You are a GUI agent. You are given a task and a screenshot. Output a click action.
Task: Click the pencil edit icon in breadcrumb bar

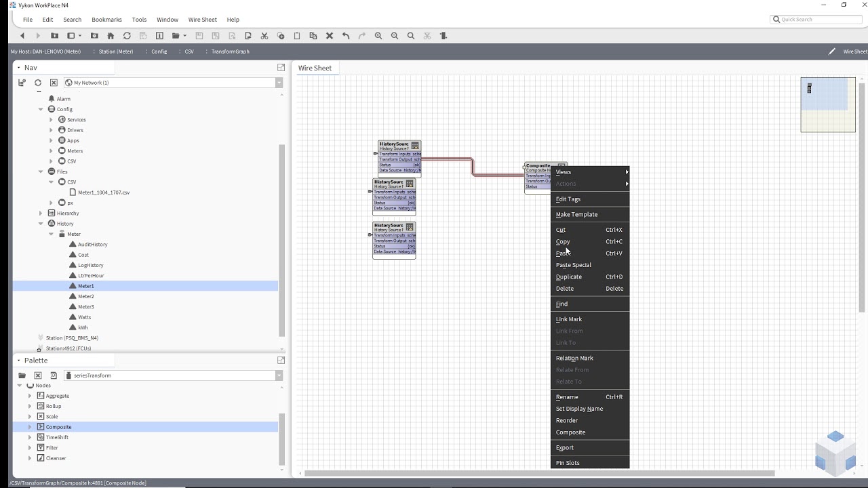point(832,52)
